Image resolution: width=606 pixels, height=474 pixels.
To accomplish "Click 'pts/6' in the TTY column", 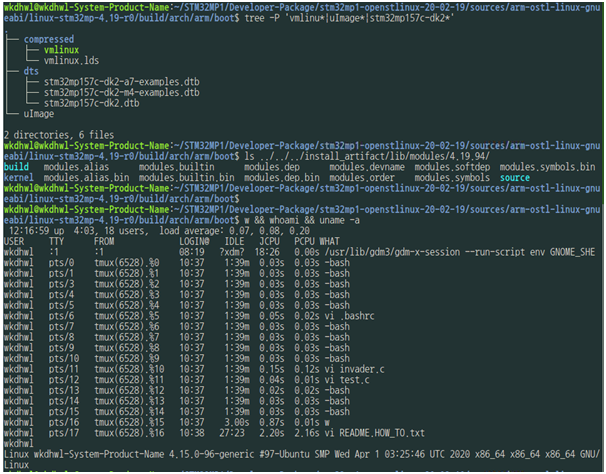I will [61, 316].
